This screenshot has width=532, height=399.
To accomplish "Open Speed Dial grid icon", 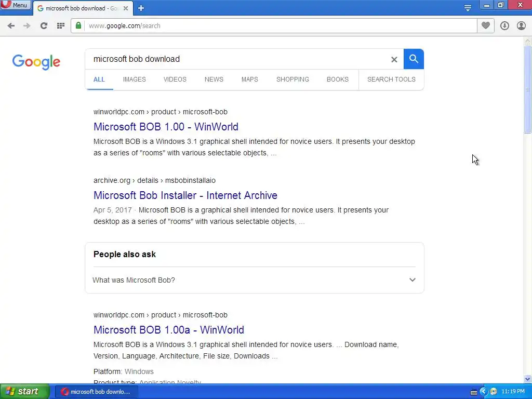I will tap(61, 26).
